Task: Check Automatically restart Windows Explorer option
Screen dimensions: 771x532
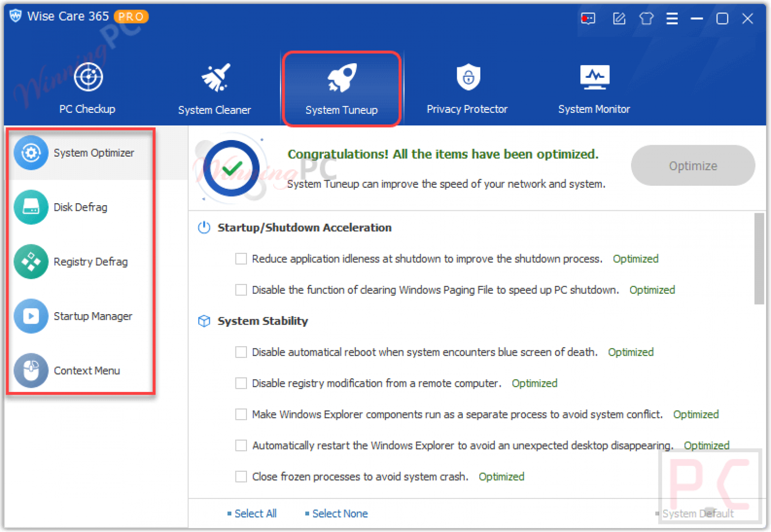Action: [241, 446]
